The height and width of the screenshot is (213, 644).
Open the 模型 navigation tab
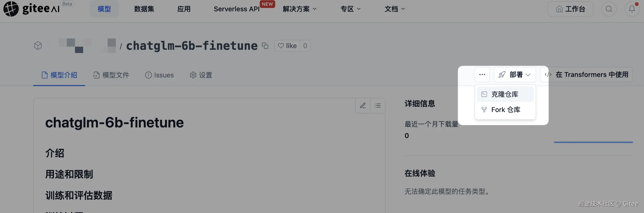click(104, 9)
